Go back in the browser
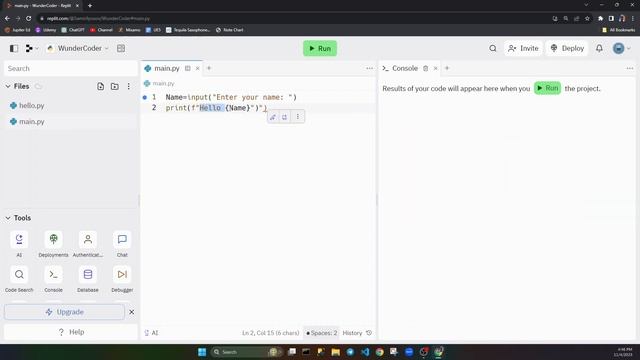Screen dimensions: 640x360 pyautogui.click(x=7, y=18)
